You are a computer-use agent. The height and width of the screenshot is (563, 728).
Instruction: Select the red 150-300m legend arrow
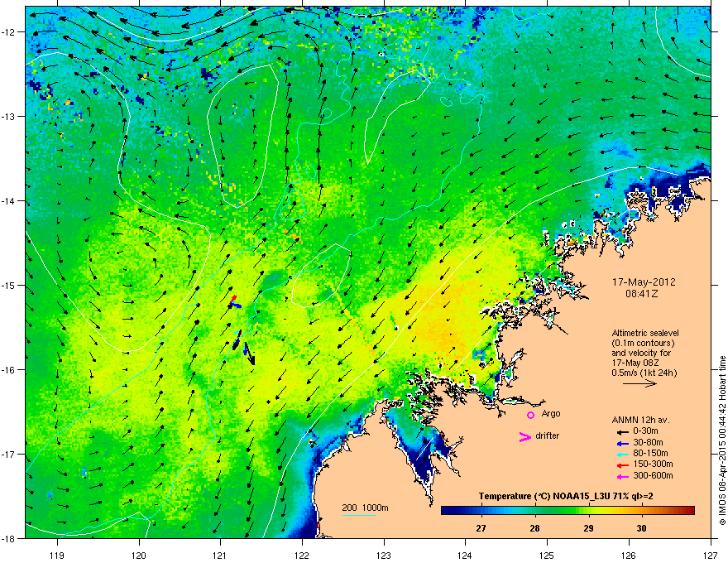click(x=623, y=465)
